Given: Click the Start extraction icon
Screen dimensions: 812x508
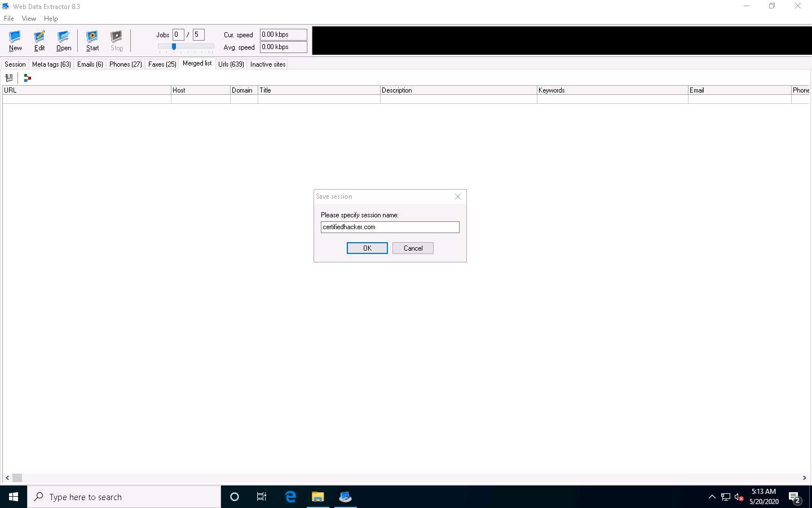Looking at the screenshot, I should 92,41.
